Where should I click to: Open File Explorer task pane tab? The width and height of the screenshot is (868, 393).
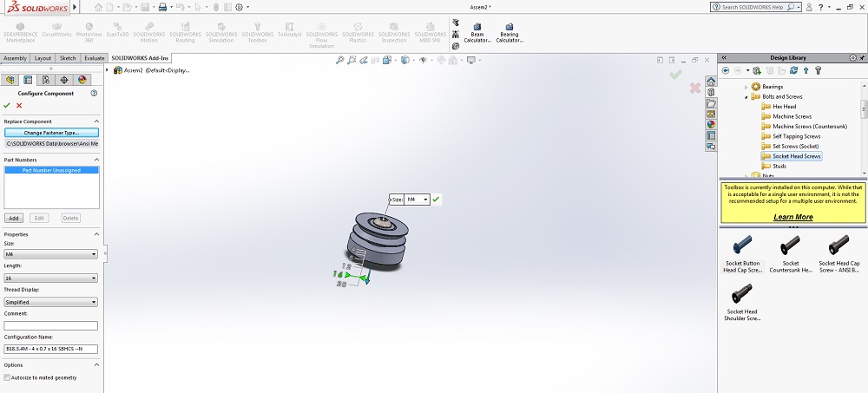tap(711, 103)
